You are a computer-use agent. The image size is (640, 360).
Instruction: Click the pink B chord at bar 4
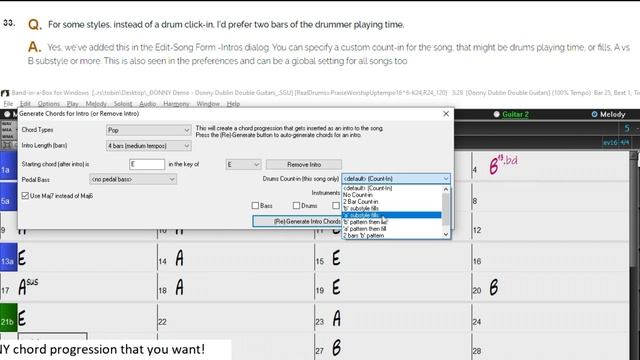pyautogui.click(x=503, y=164)
